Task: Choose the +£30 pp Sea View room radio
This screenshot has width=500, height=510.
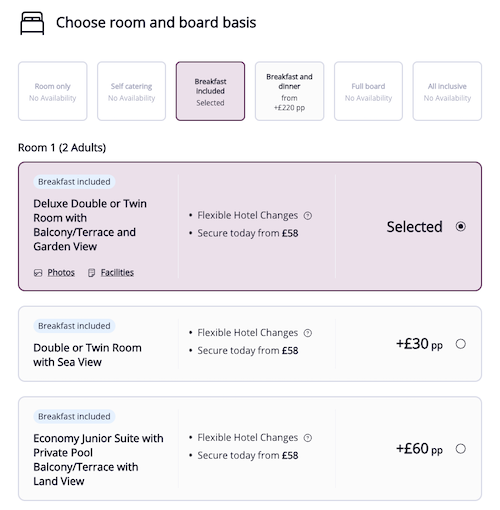Action: coord(461,344)
